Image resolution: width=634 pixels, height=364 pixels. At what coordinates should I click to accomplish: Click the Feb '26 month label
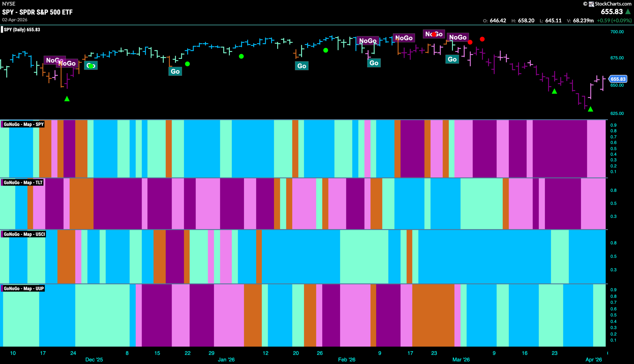pyautogui.click(x=347, y=360)
